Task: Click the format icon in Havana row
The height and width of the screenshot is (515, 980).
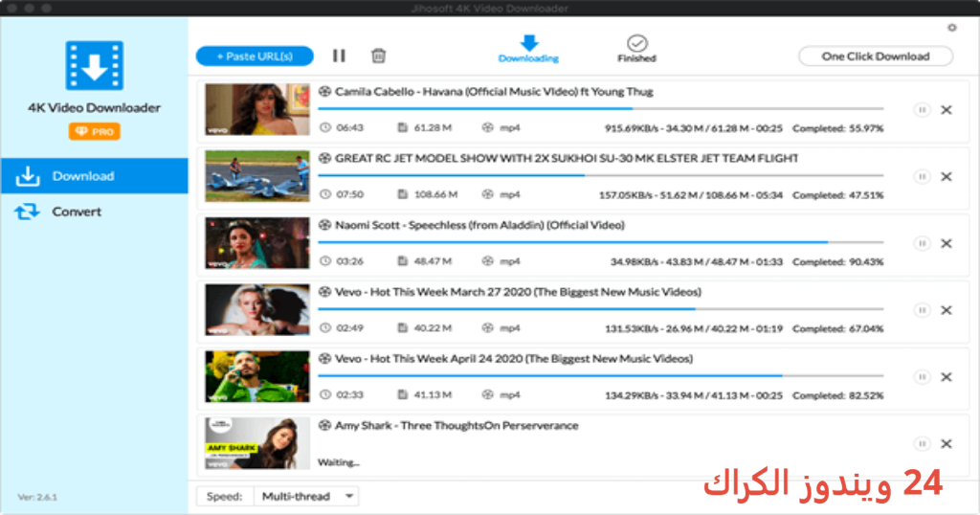Action: 487,128
